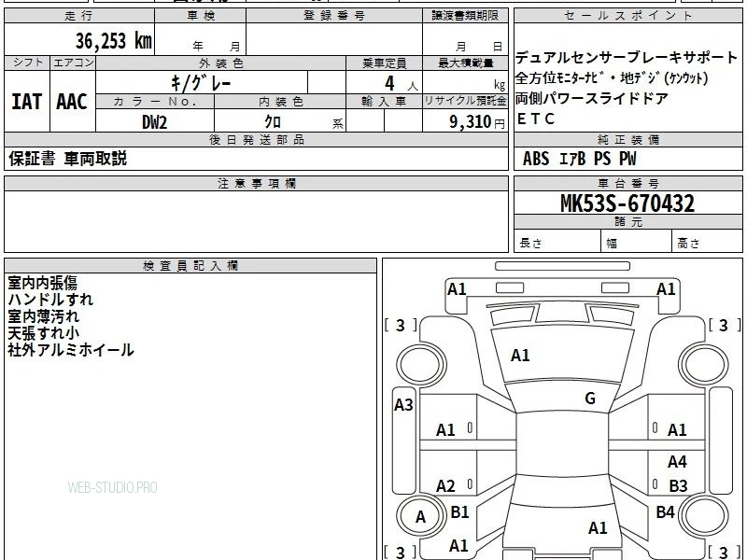This screenshot has height=560, width=747.
Task: Select the A3 damage mark on diagram
Action: click(x=403, y=405)
